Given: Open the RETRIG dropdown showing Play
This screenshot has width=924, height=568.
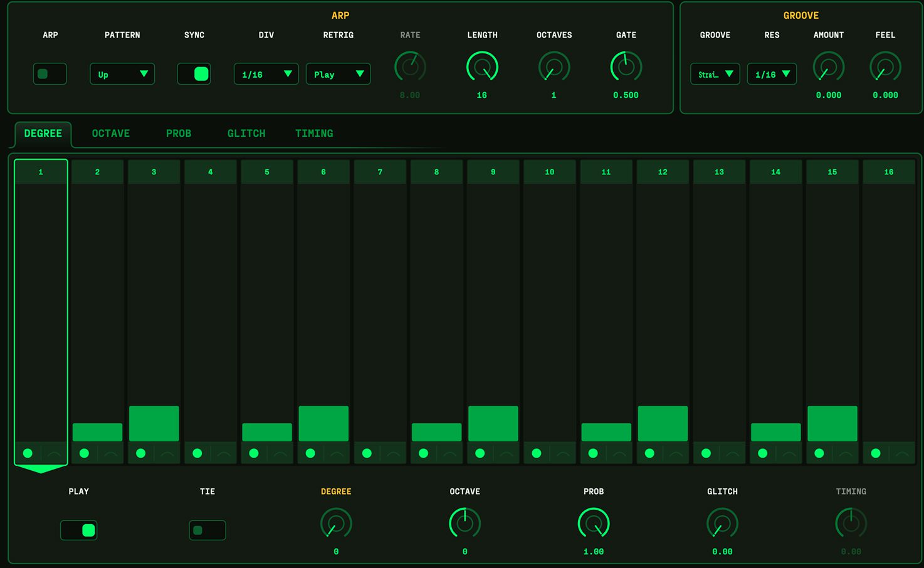Looking at the screenshot, I should (339, 74).
